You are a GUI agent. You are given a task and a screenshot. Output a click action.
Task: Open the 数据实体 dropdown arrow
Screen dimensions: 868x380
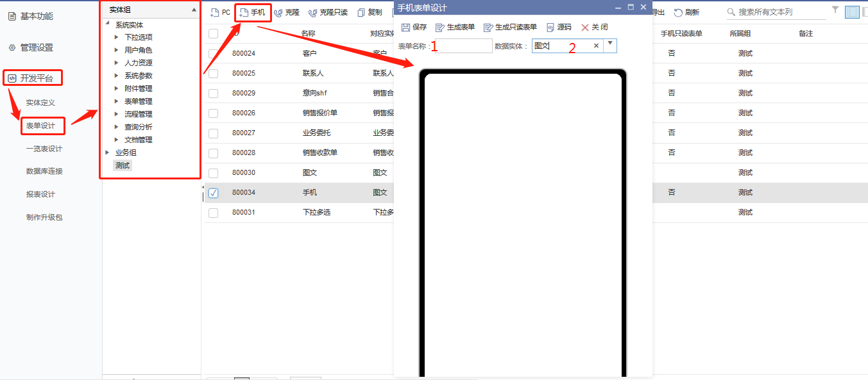(610, 45)
